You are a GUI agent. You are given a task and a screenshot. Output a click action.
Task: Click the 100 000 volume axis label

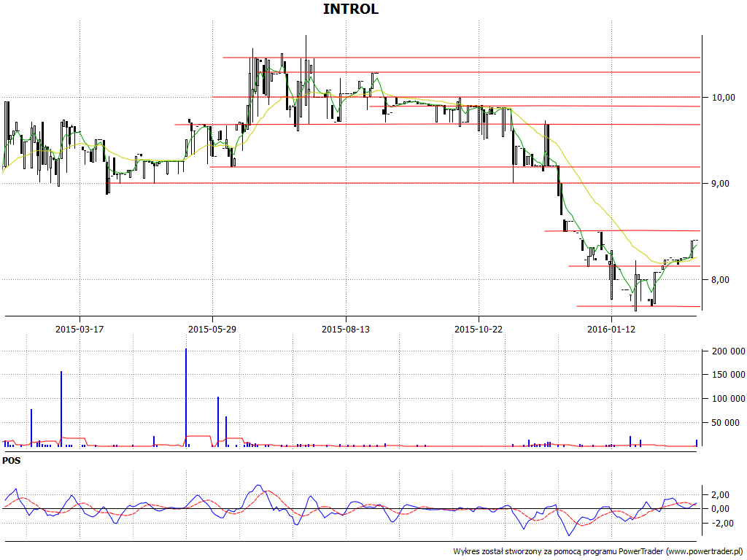click(x=729, y=399)
